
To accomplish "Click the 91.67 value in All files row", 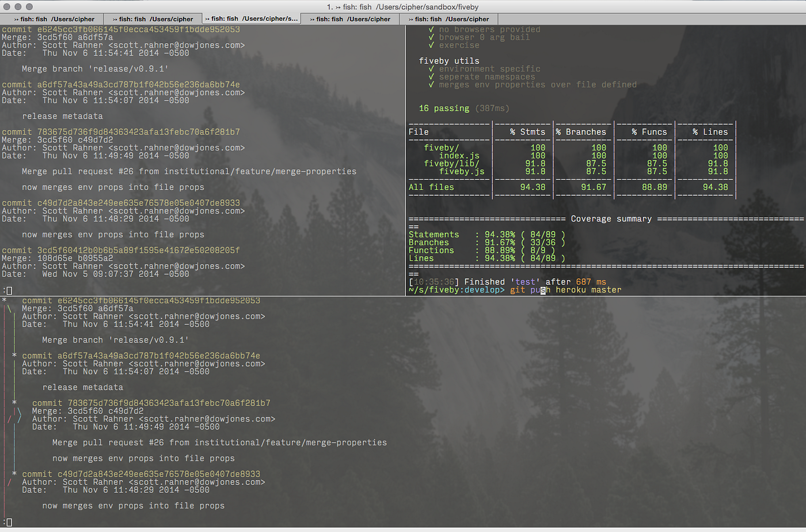I will point(594,187).
